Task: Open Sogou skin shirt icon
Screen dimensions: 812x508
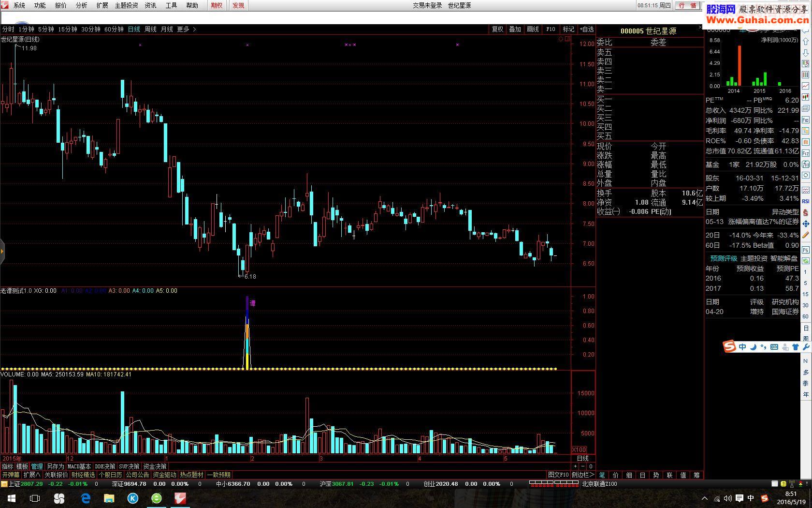Action: tap(795, 347)
